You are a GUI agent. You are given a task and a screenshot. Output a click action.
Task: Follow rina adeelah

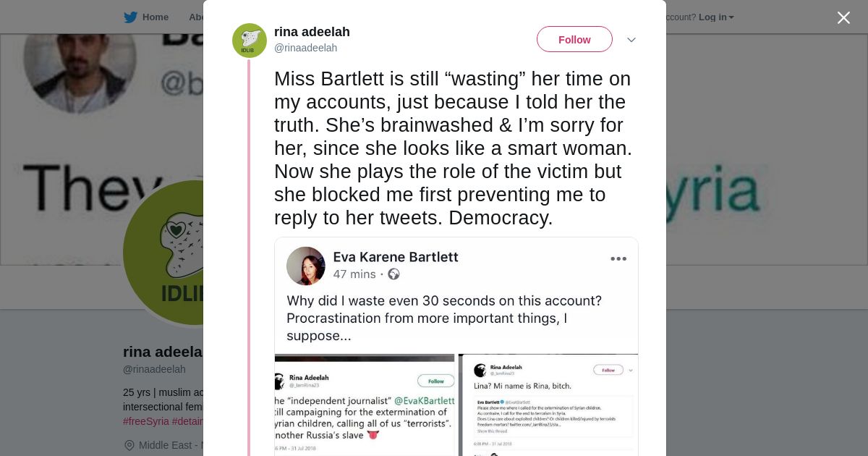574,40
